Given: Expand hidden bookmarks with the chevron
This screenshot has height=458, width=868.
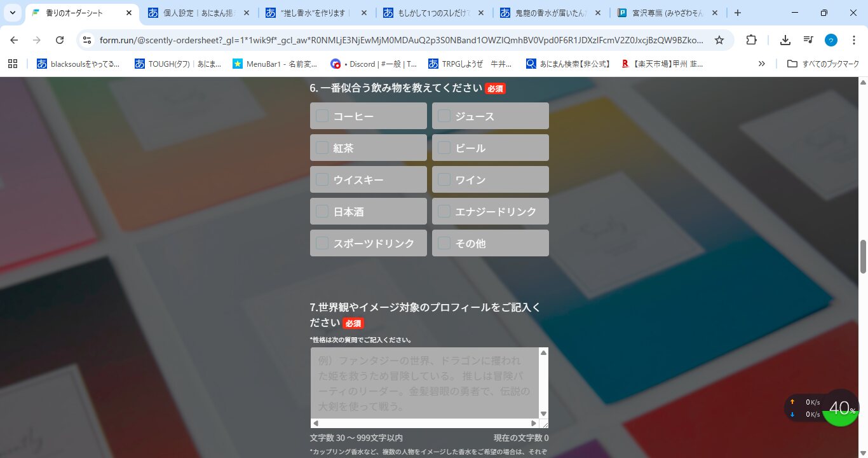Looking at the screenshot, I should click(762, 64).
